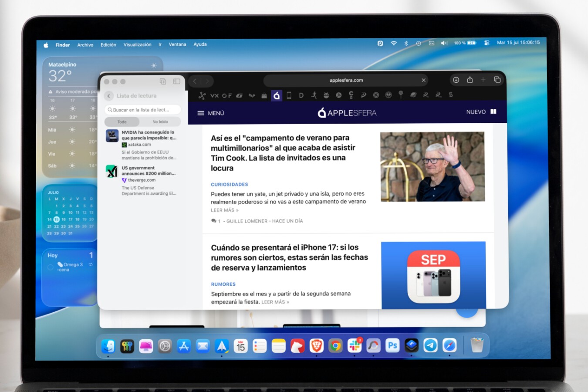Open the share sheet icon next to downloads

470,80
